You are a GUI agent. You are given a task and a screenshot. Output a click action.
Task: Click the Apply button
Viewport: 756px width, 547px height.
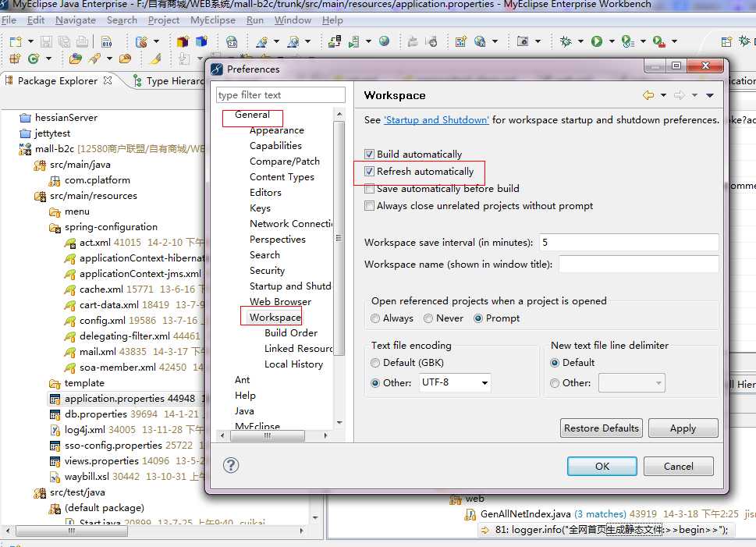tap(683, 428)
